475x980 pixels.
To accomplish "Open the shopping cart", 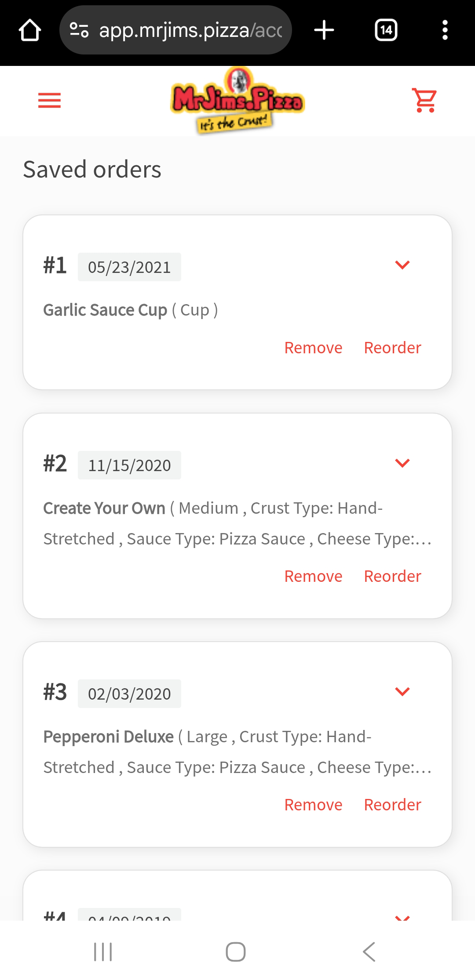I will [x=424, y=101].
